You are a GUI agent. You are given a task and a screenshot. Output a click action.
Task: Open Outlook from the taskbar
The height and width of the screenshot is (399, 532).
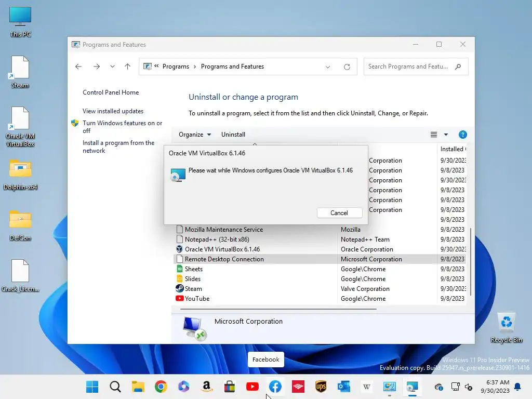click(344, 387)
